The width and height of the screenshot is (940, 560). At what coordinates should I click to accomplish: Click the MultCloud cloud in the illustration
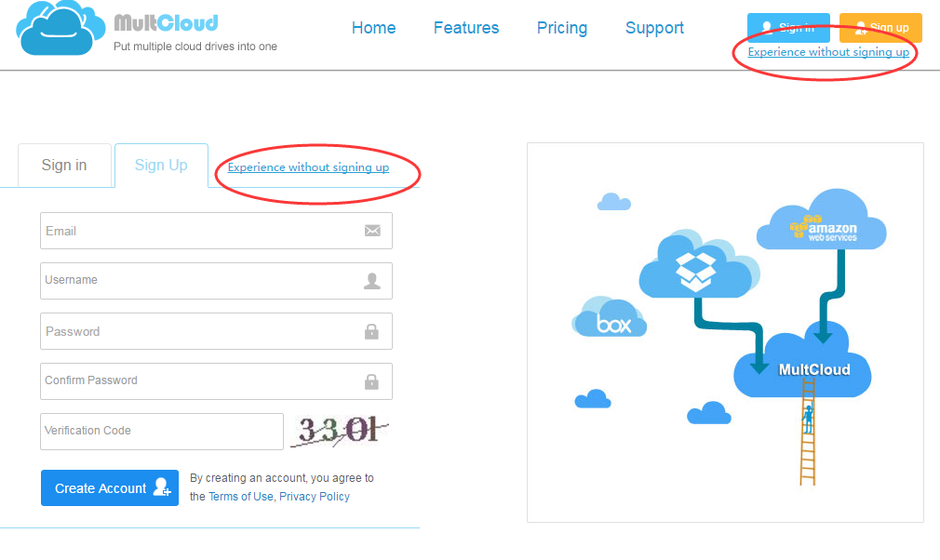pyautogui.click(x=802, y=359)
